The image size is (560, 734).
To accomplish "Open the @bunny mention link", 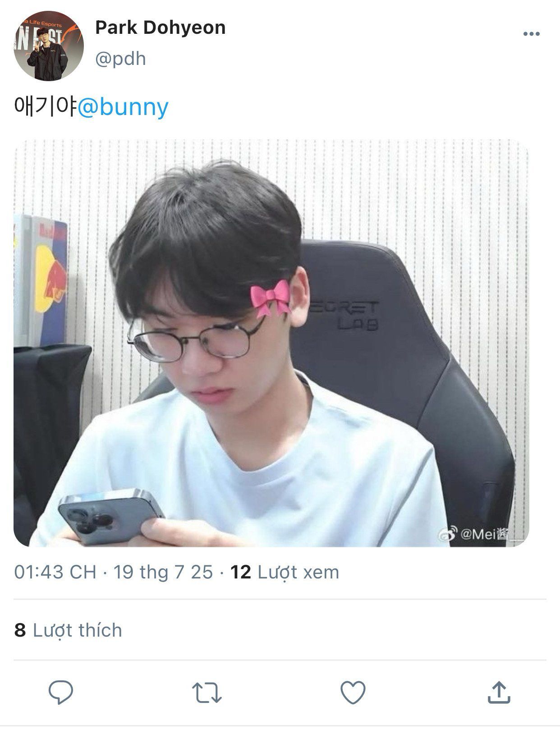I will [123, 107].
